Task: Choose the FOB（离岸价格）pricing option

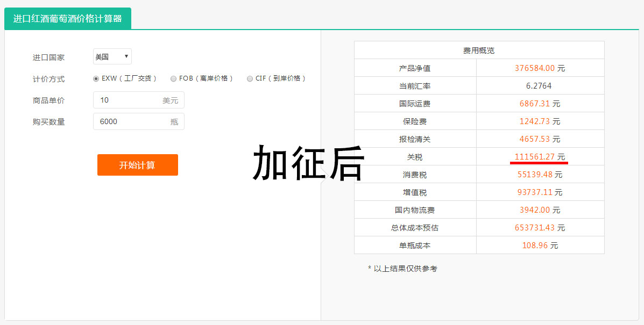Action: 173,78
